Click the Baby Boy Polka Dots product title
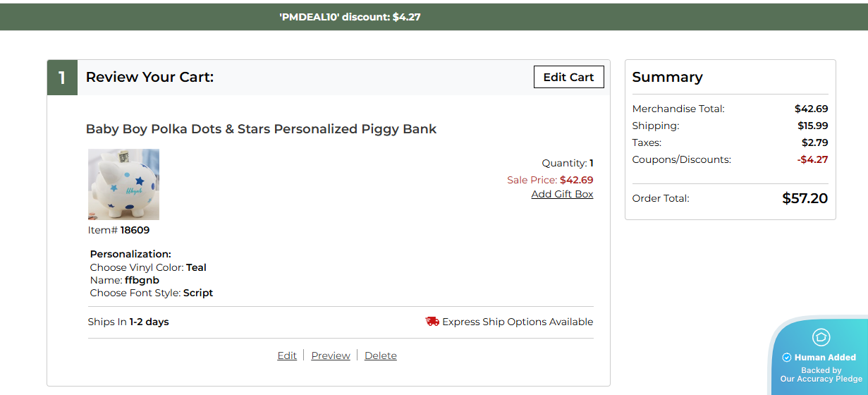Viewport: 868px width, 395px height. (x=261, y=129)
